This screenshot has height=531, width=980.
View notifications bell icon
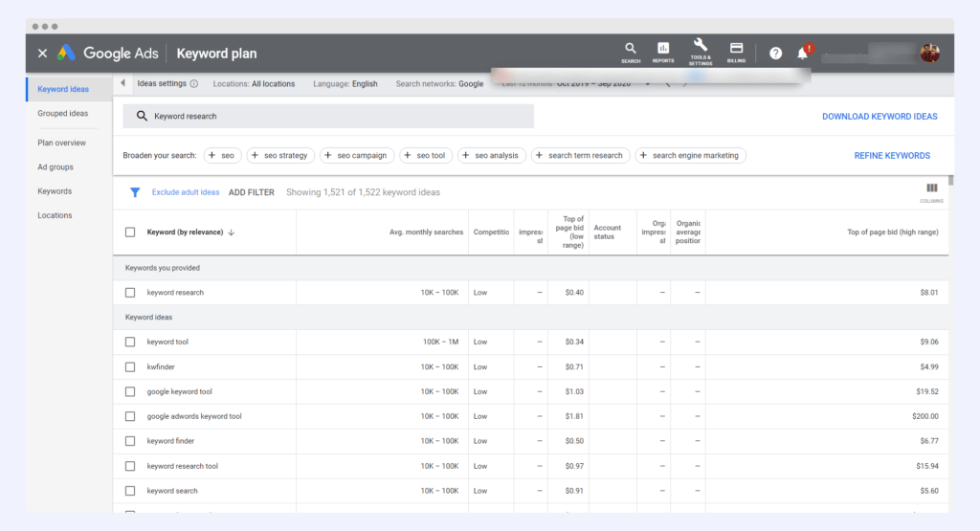(803, 54)
